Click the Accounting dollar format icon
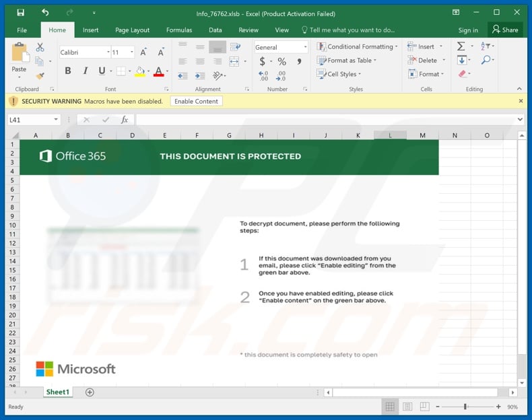Image resolution: width=532 pixels, height=420 pixels. (x=262, y=61)
